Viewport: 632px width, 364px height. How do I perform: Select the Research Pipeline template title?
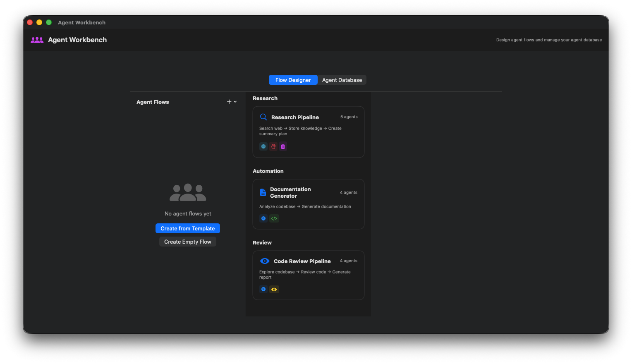295,117
